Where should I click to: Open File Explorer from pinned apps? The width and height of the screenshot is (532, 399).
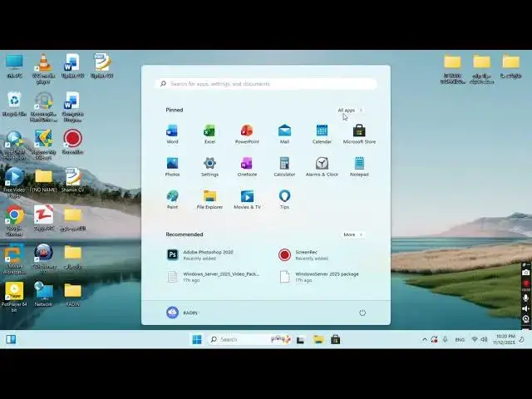pos(209,199)
